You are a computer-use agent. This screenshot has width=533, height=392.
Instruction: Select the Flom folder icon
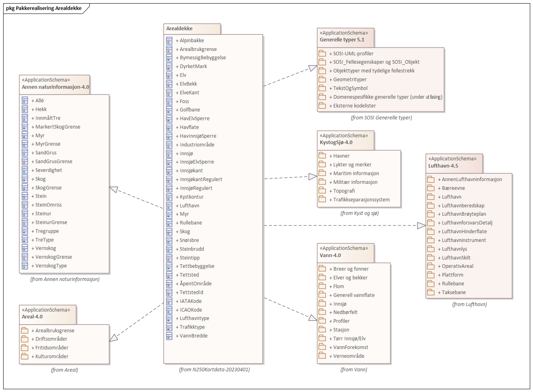tap(322, 286)
